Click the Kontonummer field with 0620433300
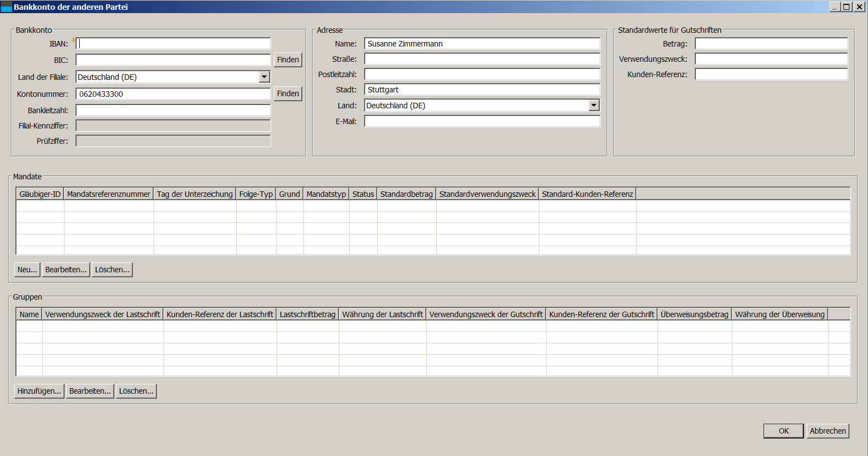Image resolution: width=868 pixels, height=456 pixels. tap(173, 94)
